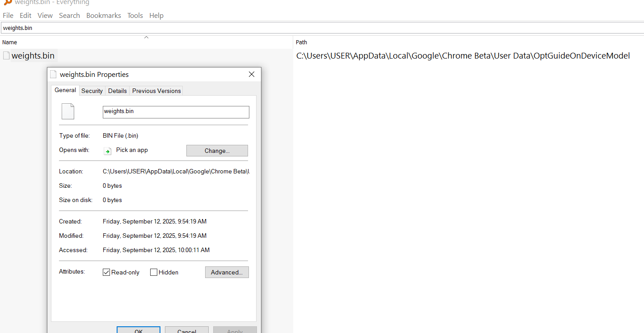Click the Everything search box containing weights.bin
Image resolution: width=644 pixels, height=333 pixels.
click(x=322, y=28)
